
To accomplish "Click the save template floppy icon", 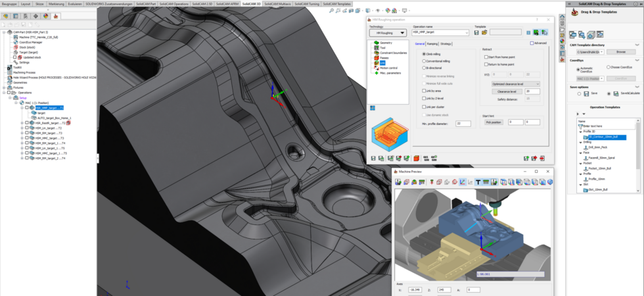I will (x=476, y=32).
